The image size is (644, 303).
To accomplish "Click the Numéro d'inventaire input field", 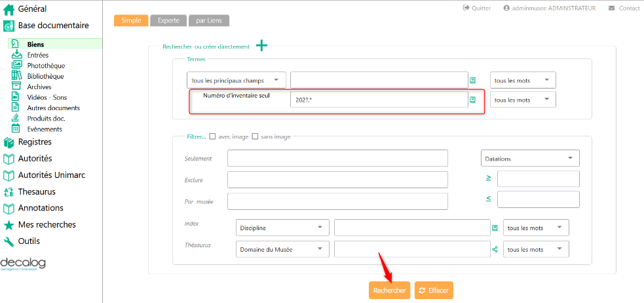I will click(378, 100).
